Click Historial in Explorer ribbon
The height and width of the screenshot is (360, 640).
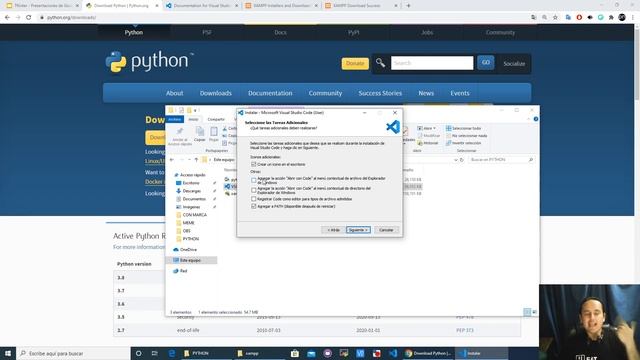click(x=427, y=143)
